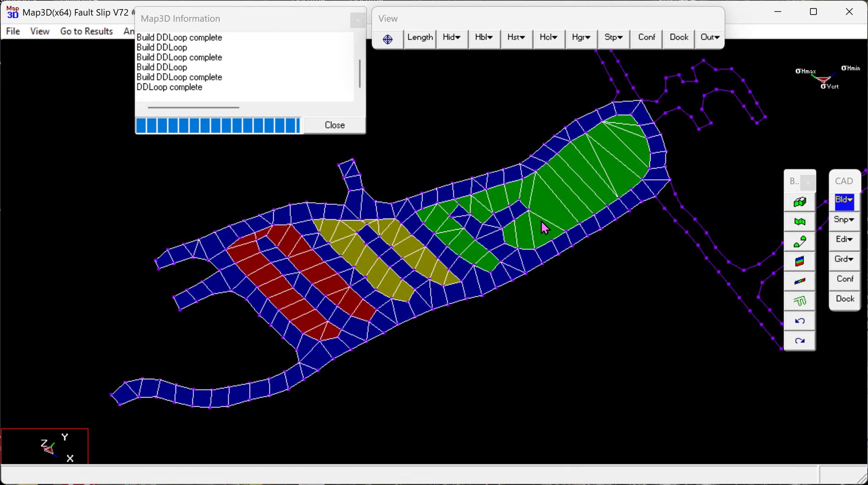Open the File menu
Screen dimensions: 868x485
click(13, 31)
